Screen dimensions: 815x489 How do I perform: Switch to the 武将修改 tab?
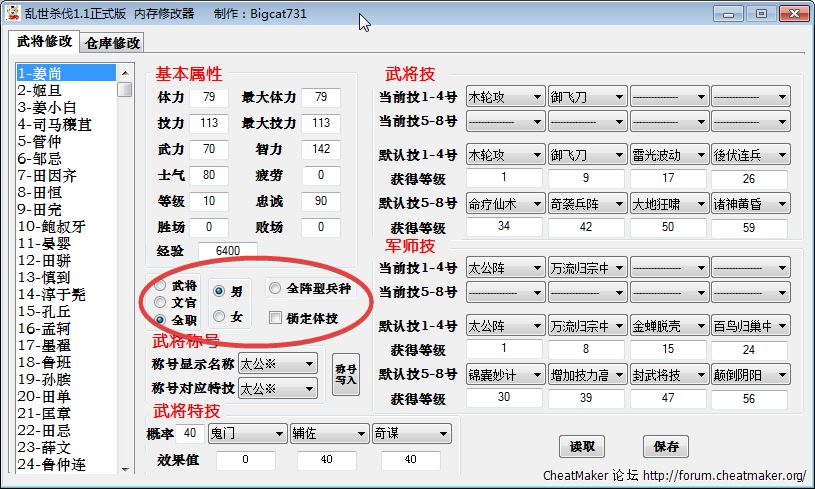click(x=45, y=42)
